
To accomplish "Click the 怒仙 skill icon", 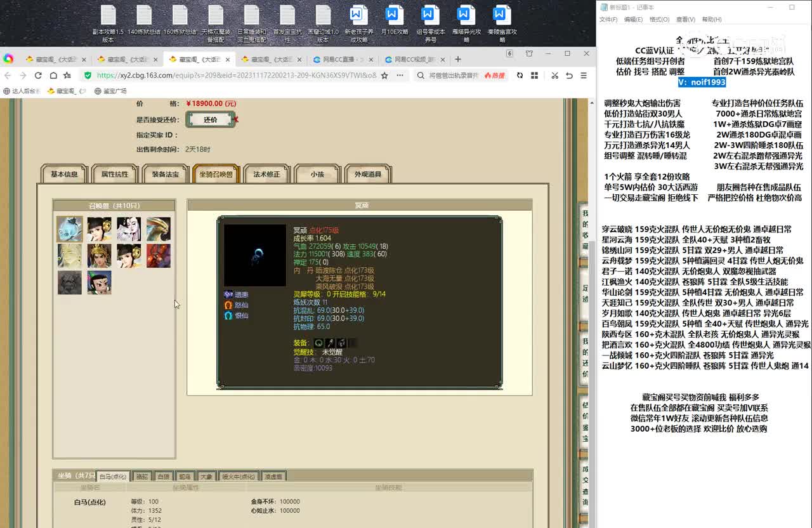I will click(228, 305).
